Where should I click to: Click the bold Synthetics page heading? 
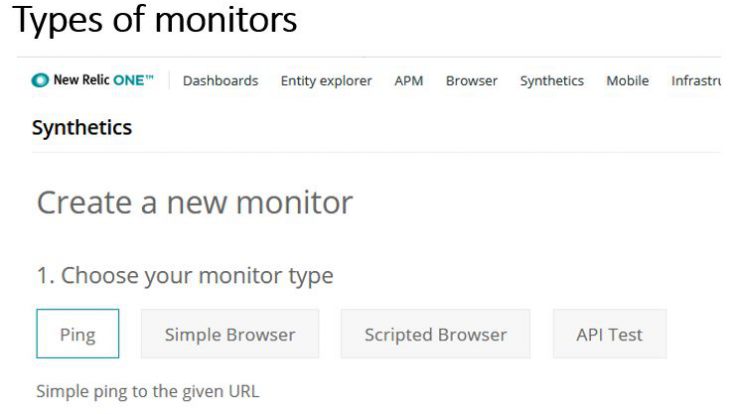82,127
